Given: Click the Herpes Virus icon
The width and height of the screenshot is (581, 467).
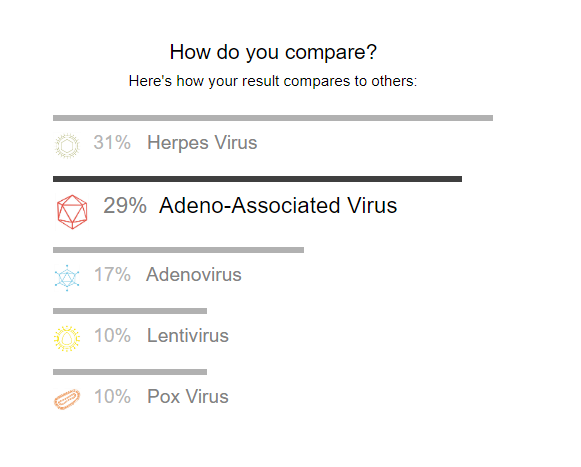Looking at the screenshot, I should pos(67,146).
